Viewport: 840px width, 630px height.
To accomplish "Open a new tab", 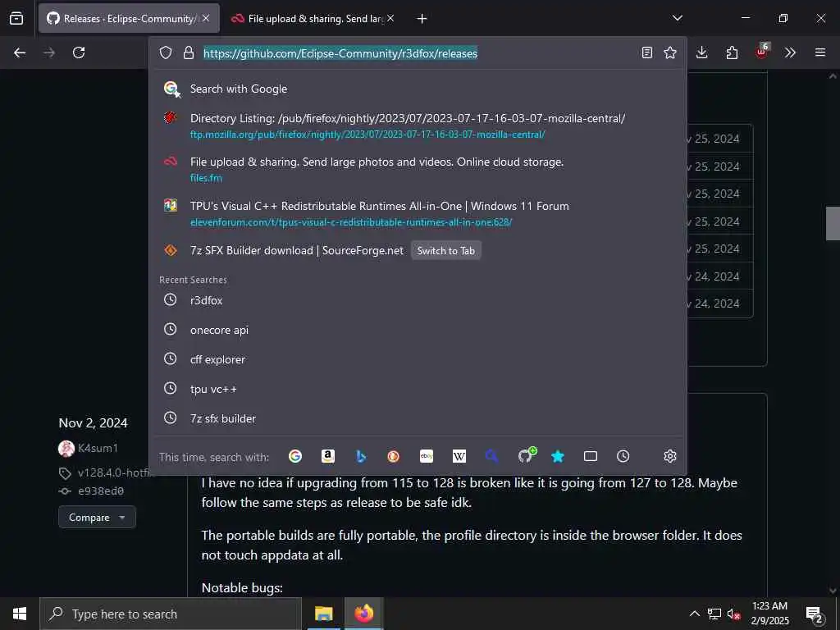I will tap(422, 19).
